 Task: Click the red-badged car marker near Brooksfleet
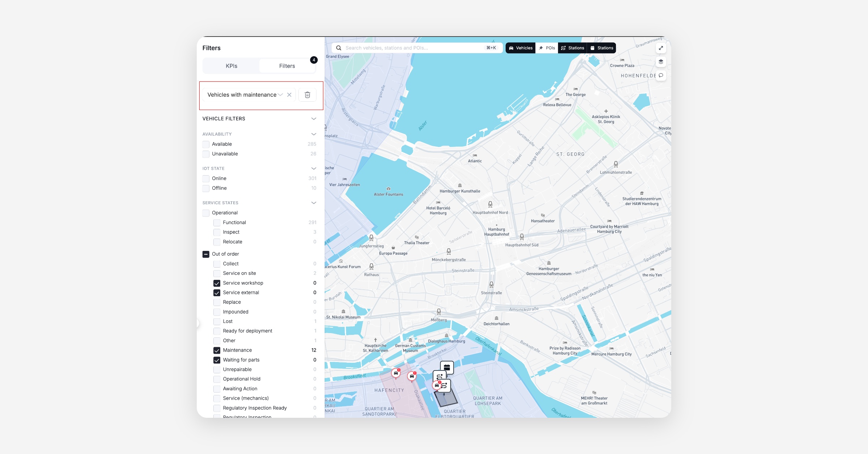click(396, 373)
